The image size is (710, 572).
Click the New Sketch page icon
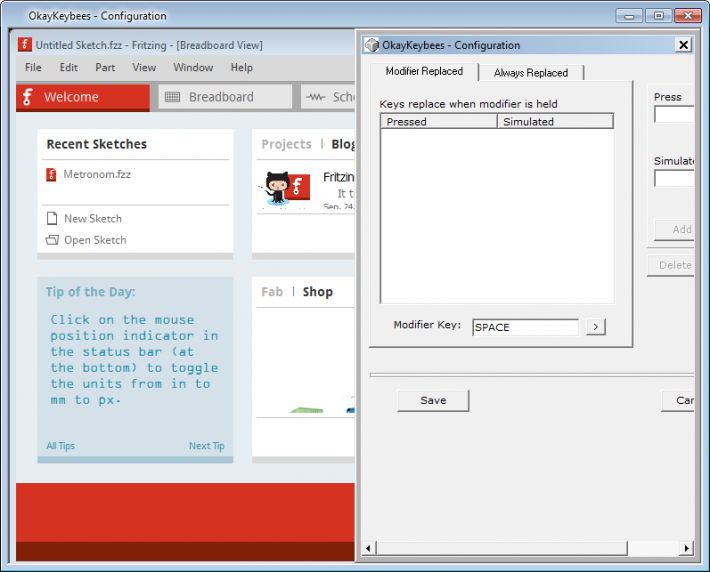(52, 219)
